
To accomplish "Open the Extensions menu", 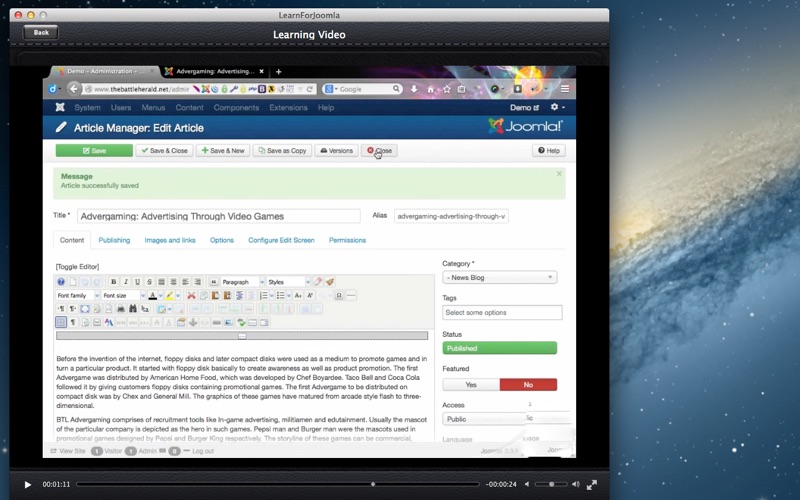I will [x=288, y=108].
